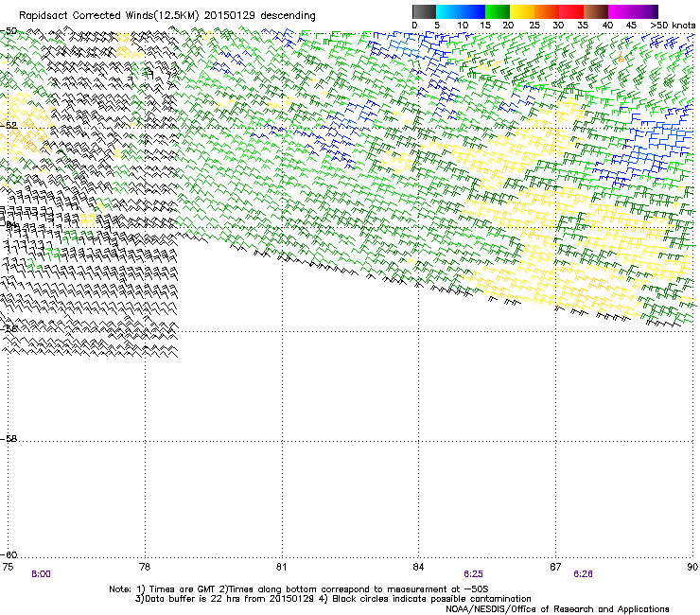
Task: Click the '87' longitude axis label
Action: point(555,567)
